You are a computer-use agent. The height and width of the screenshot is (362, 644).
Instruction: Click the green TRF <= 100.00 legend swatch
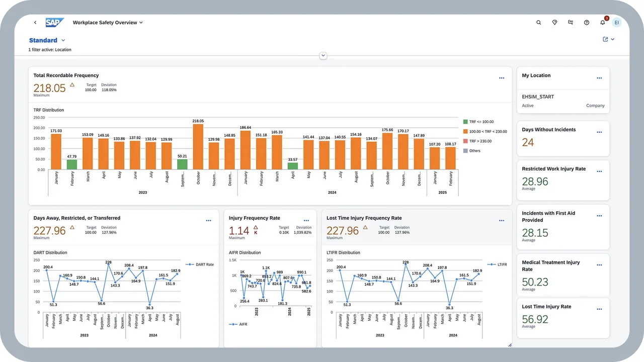click(x=465, y=122)
